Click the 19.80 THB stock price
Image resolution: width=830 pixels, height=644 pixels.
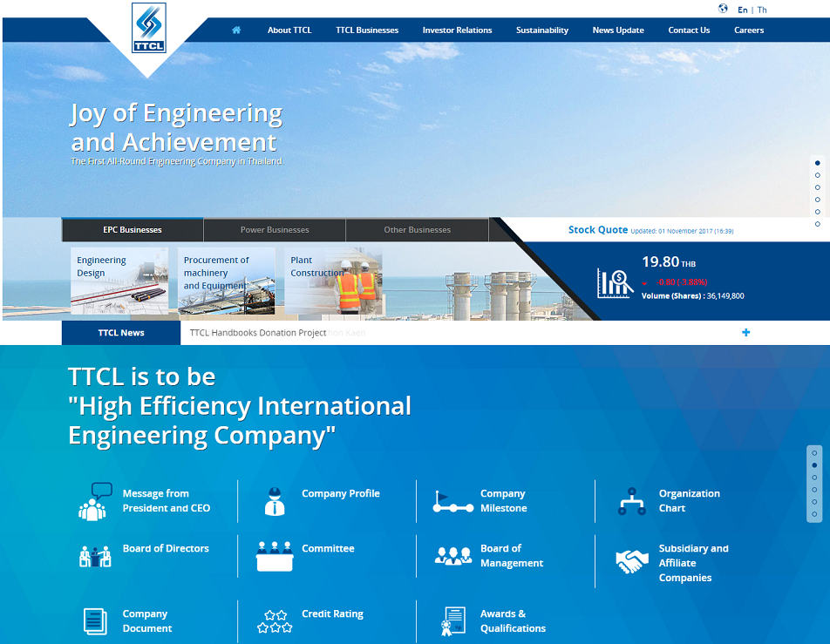pyautogui.click(x=669, y=262)
